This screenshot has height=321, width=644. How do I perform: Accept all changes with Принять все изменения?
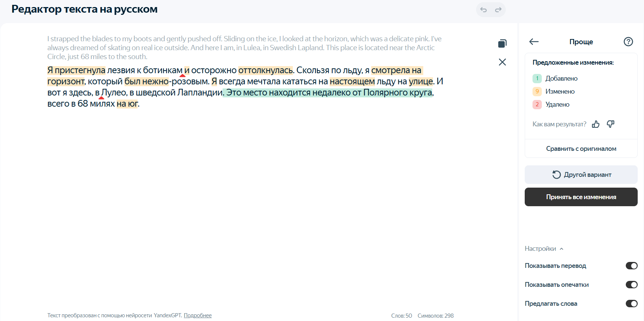(x=581, y=197)
